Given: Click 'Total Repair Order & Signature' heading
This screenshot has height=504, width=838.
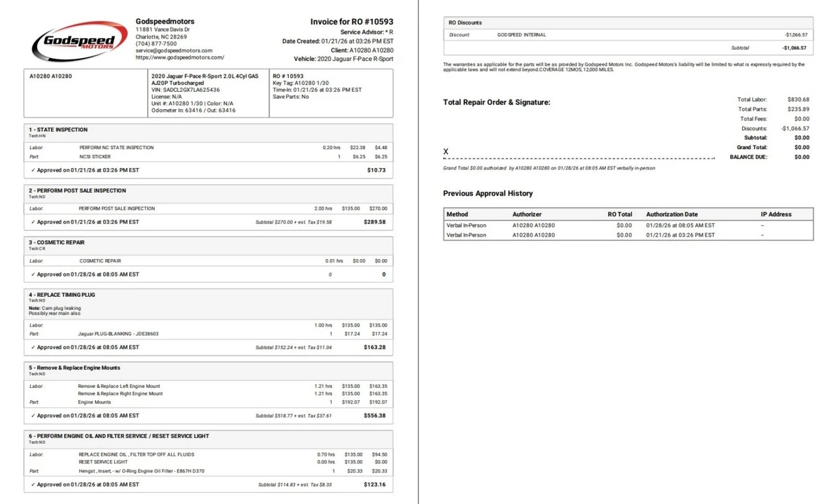Looking at the screenshot, I should [x=497, y=102].
